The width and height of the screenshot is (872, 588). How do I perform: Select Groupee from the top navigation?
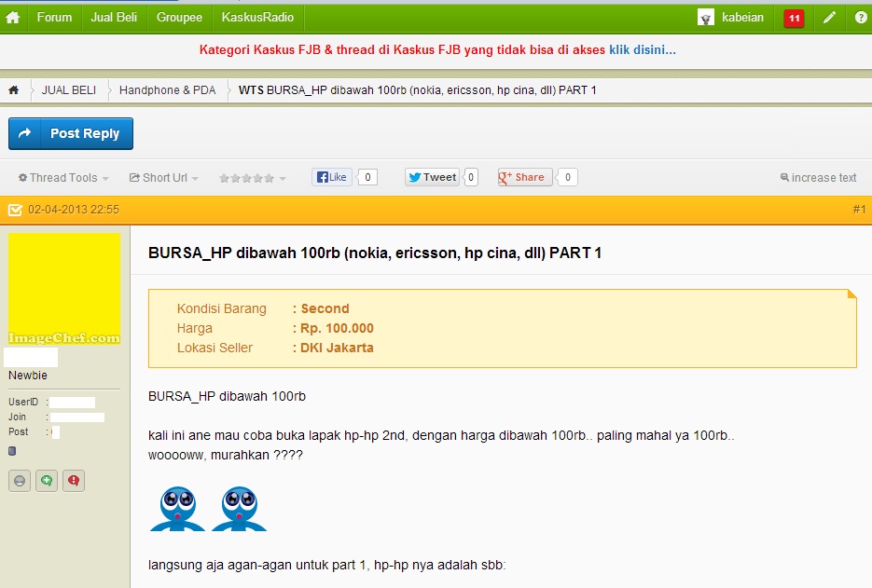click(178, 17)
